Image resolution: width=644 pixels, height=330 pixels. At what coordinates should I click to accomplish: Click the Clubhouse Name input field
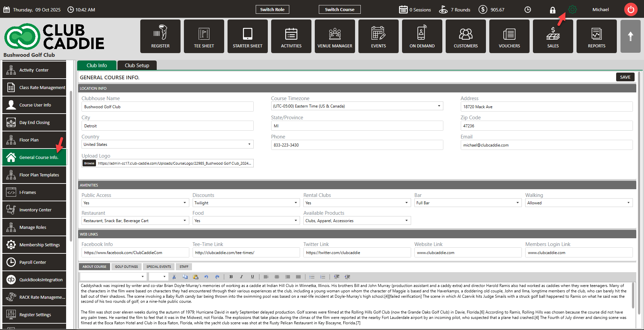pyautogui.click(x=167, y=107)
